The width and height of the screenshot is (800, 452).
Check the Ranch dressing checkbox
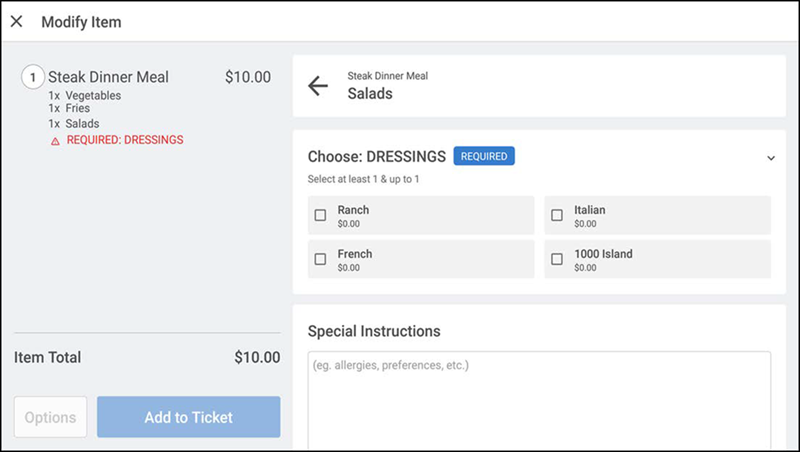pos(320,215)
